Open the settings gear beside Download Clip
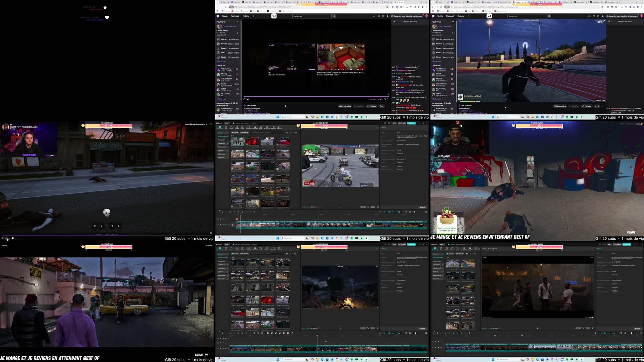Image resolution: width=644 pixels, height=362 pixels. click(381, 99)
